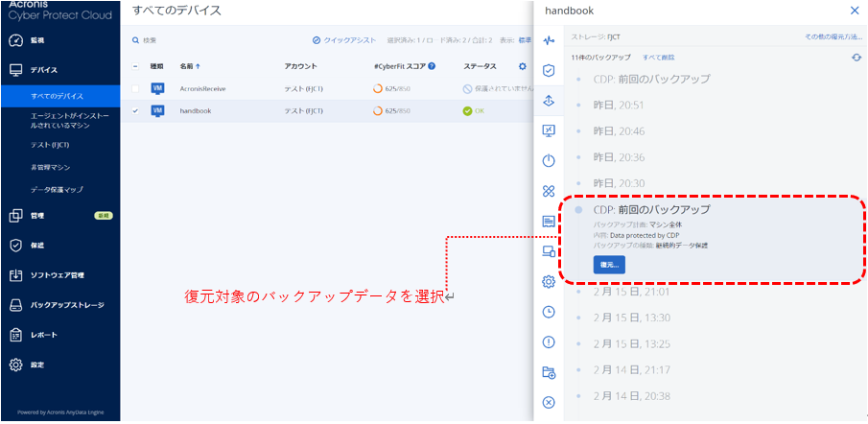Viewport: 868px width, 424px height.
Task: Click the column settings gear icon
Action: tap(523, 66)
